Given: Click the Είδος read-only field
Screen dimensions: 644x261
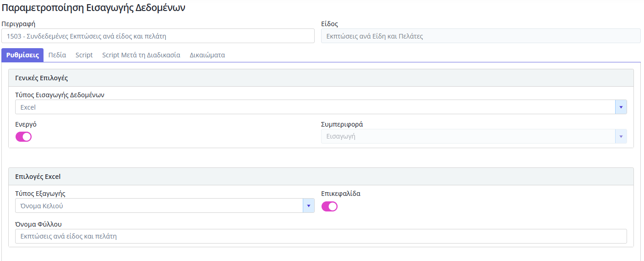Looking at the screenshot, I should 480,36.
